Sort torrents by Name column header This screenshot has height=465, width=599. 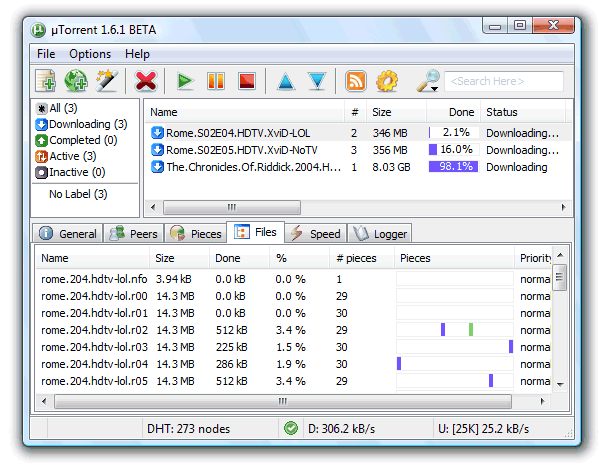click(x=244, y=112)
